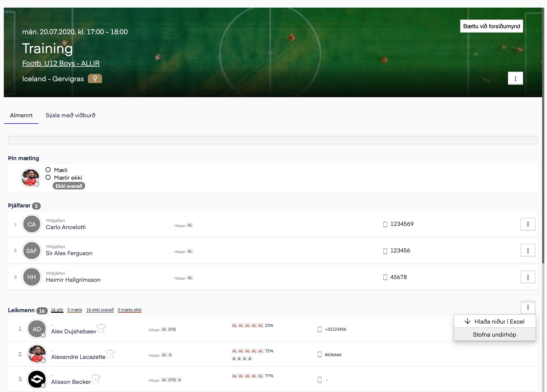547x392 pixels.
Task: Click phone icon next to 1234569
Action: tap(385, 225)
